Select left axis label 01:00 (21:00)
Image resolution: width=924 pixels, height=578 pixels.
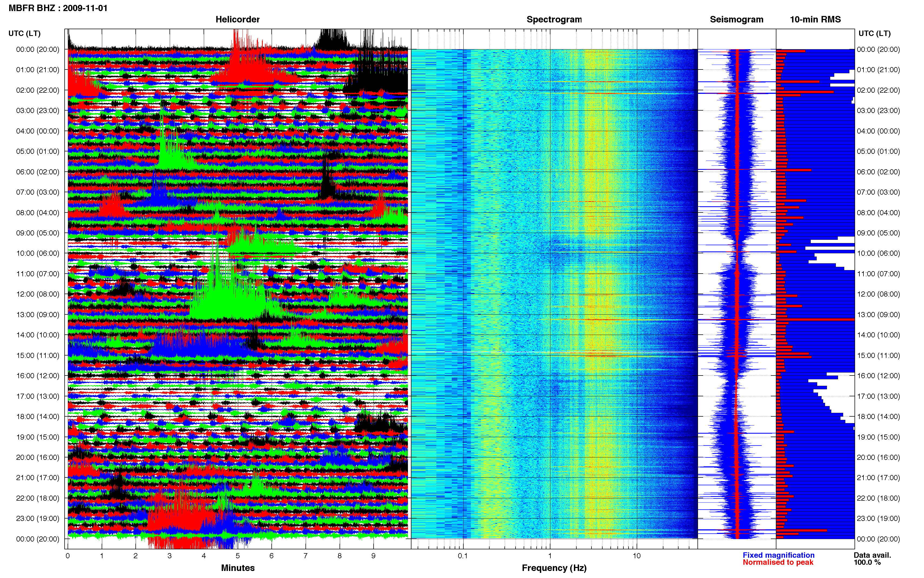pyautogui.click(x=38, y=69)
